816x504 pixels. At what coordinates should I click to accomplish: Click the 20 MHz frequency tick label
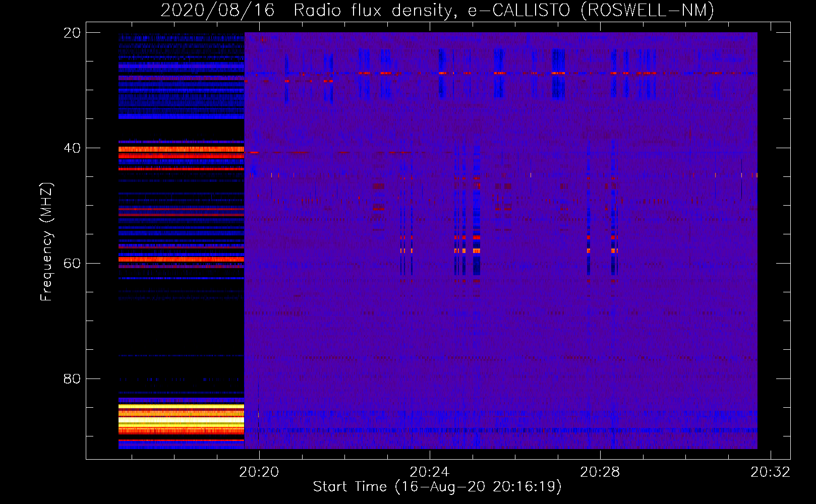pyautogui.click(x=72, y=33)
